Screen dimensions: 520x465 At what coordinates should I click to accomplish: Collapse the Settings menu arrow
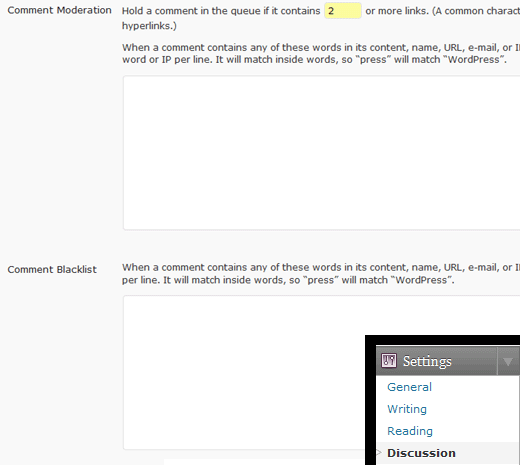508,361
